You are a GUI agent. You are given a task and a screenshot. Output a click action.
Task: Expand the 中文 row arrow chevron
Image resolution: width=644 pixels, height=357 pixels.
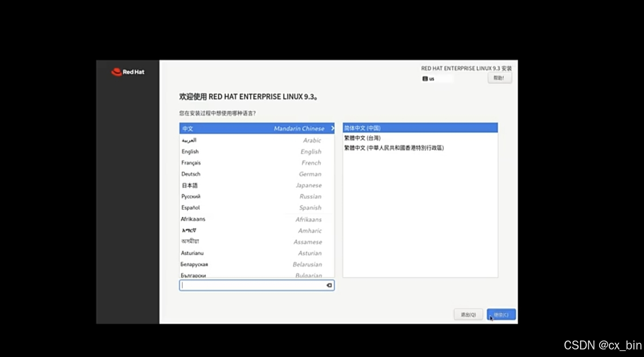pyautogui.click(x=332, y=128)
